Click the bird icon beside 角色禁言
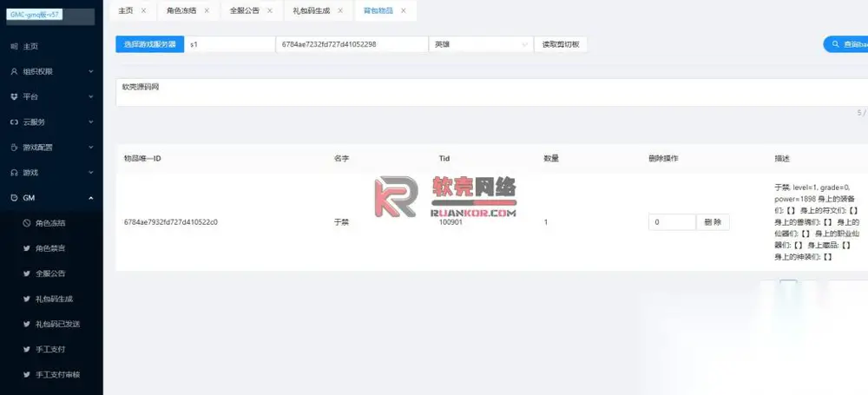868x395 pixels. click(27, 248)
